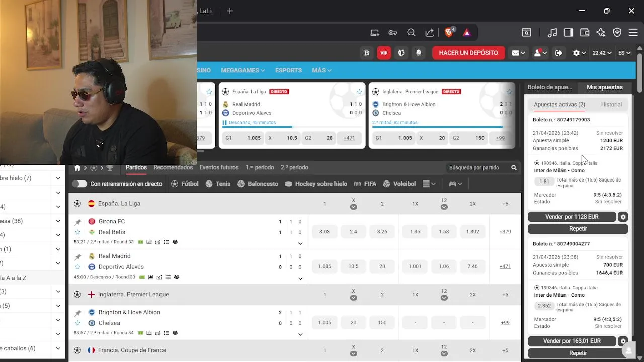
Task: Open the messages envelope dropdown
Action: point(518,53)
